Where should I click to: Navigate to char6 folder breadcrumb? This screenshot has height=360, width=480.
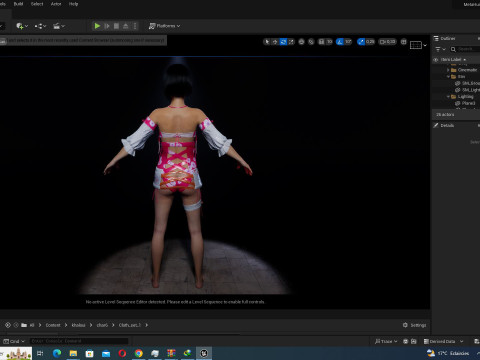(x=102, y=325)
